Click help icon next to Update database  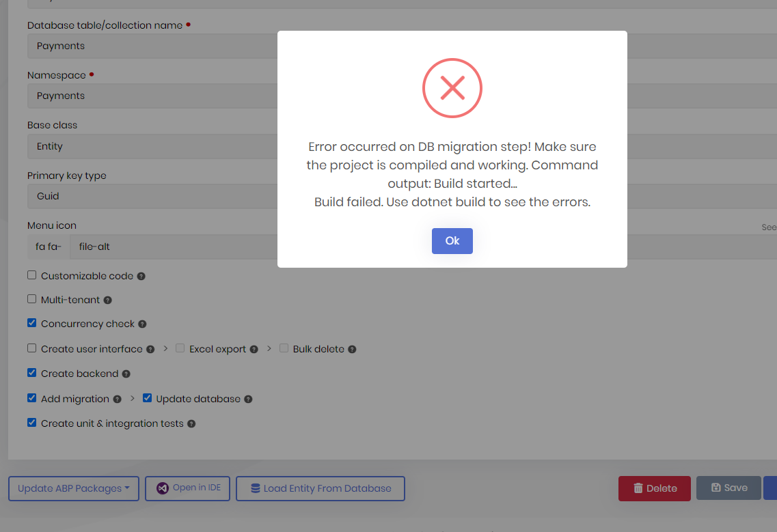pyautogui.click(x=248, y=399)
